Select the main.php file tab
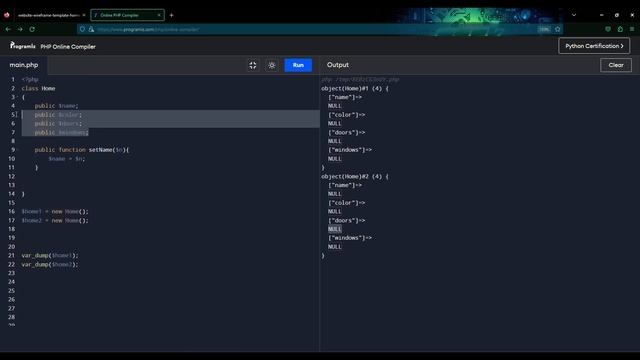640x360 pixels. point(24,65)
